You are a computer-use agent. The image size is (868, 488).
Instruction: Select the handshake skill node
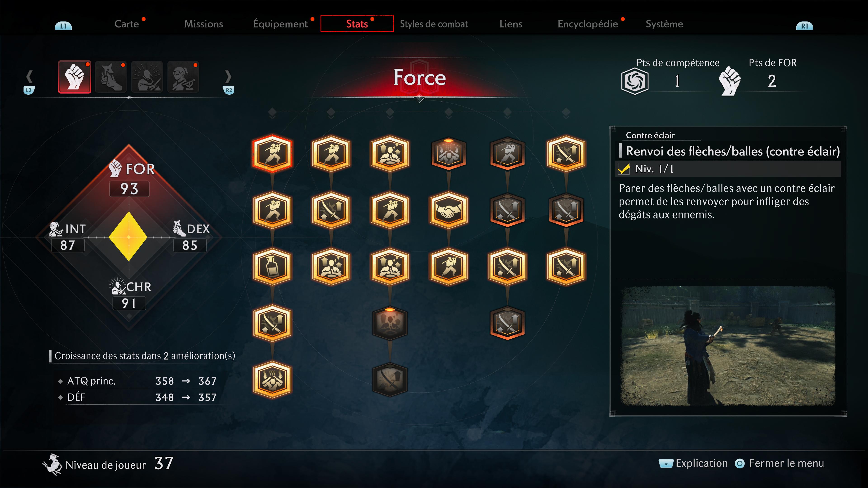pos(448,210)
